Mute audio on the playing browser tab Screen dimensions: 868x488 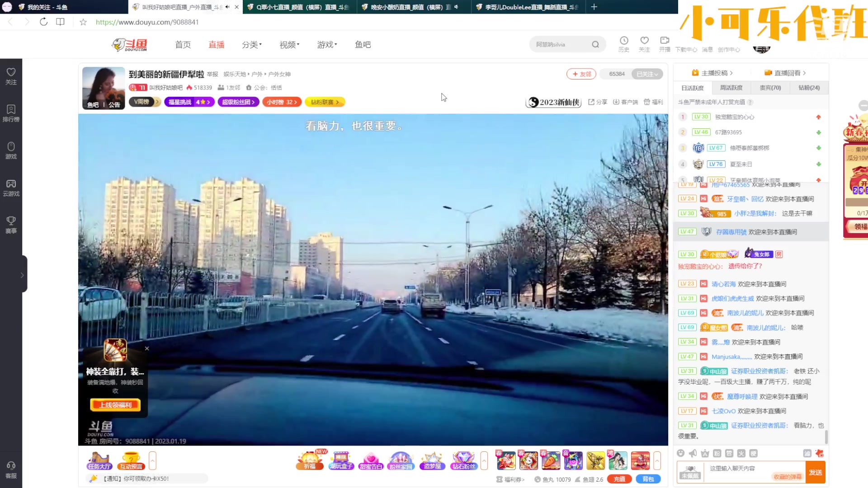(x=227, y=7)
